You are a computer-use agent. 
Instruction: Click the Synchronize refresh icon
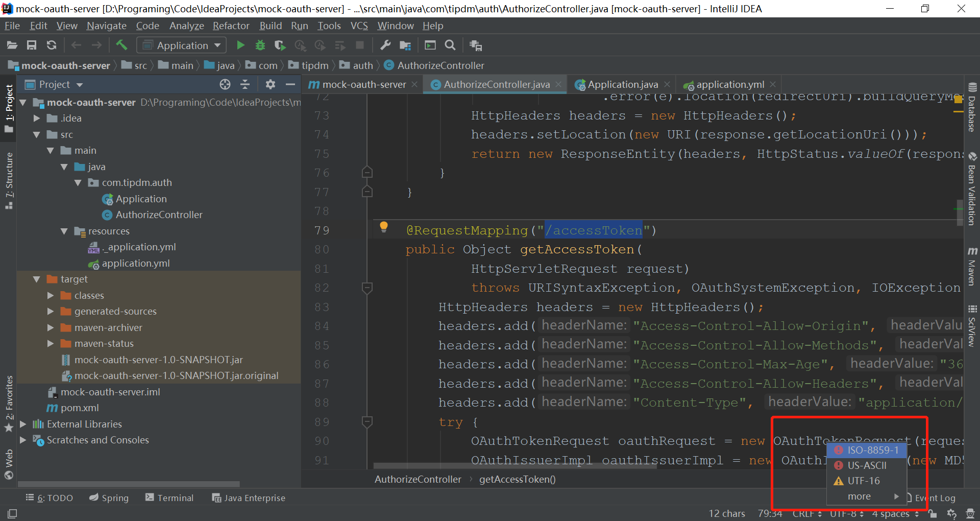(52, 45)
